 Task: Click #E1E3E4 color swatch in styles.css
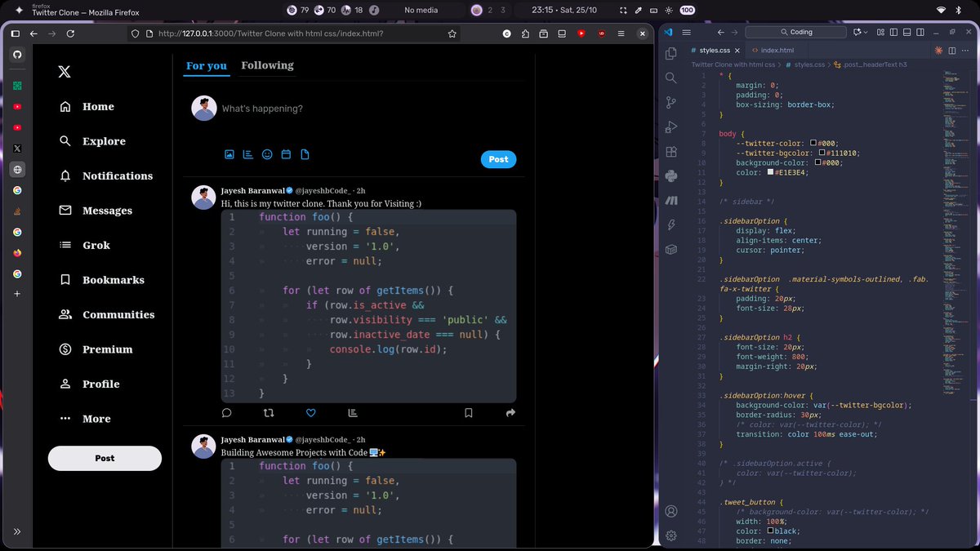[x=769, y=172]
